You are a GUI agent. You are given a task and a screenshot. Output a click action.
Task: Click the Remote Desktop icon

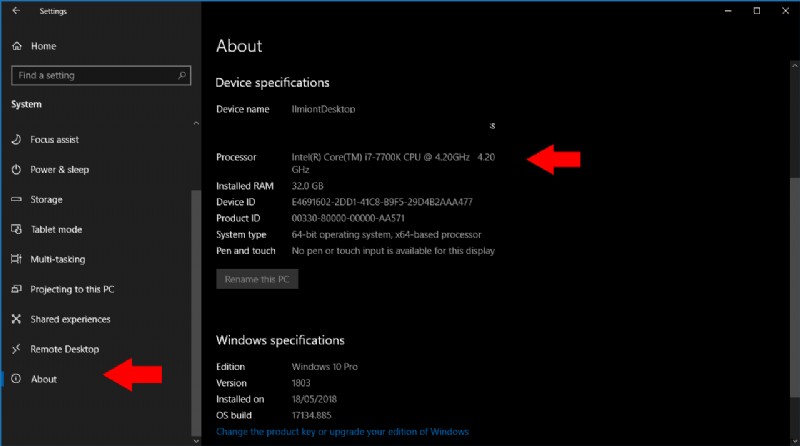(16, 349)
